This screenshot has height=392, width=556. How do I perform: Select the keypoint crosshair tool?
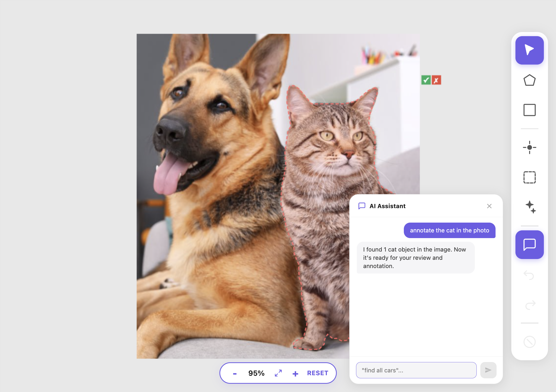529,147
